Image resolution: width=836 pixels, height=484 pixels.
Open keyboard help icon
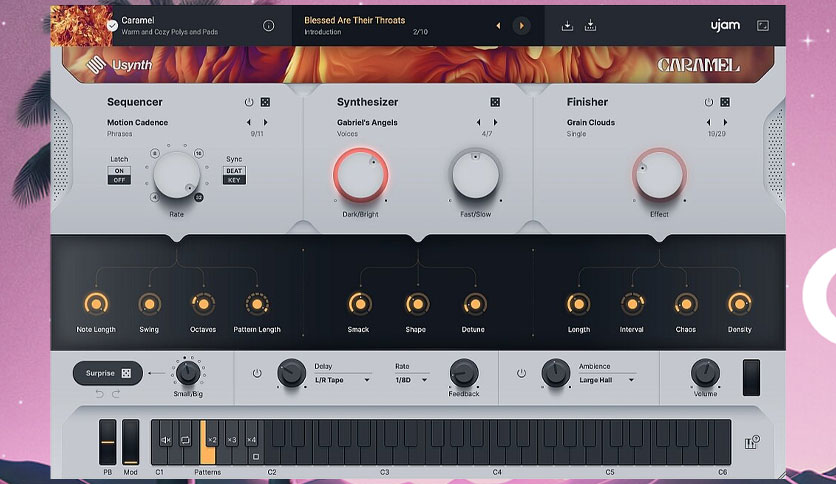[x=752, y=442]
